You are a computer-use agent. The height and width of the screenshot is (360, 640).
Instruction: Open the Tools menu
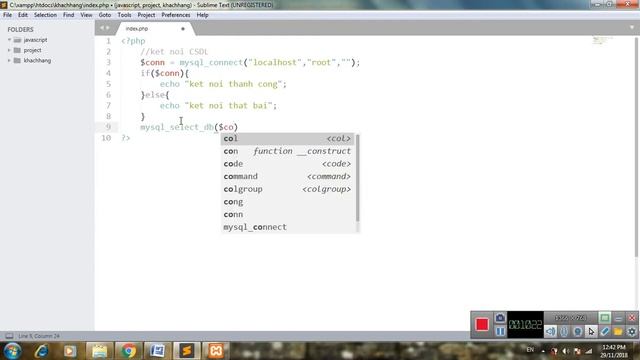coord(124,15)
